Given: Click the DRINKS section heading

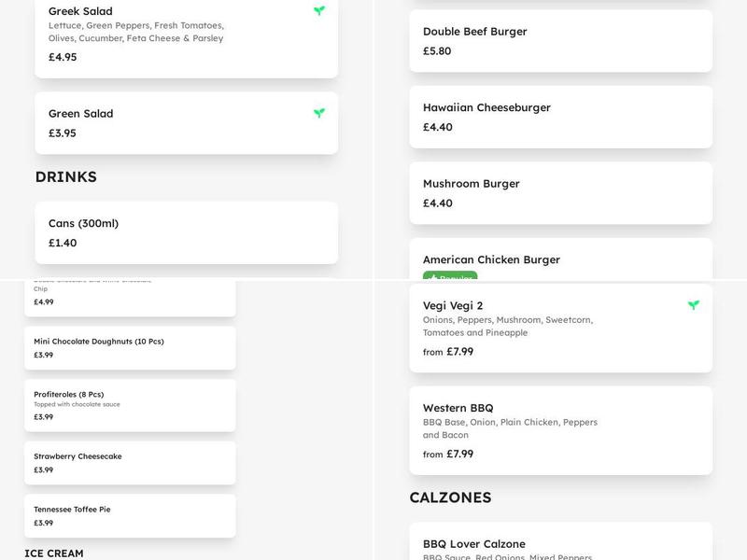Looking at the screenshot, I should [65, 176].
